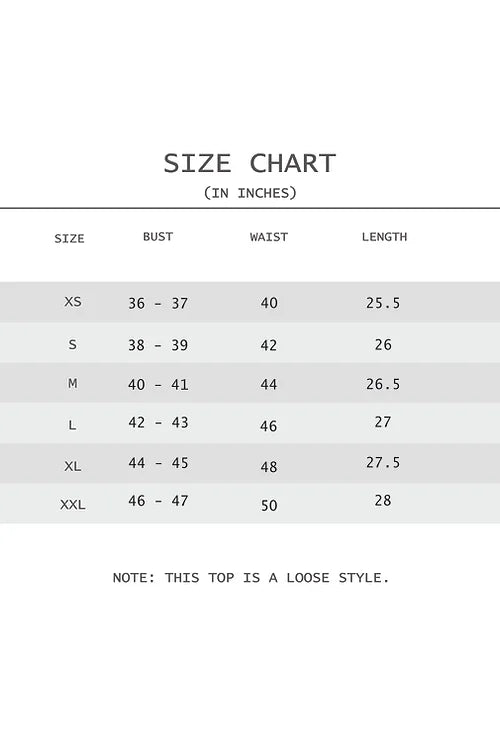Viewport: 500px width, 750px height.
Task: Click the XXL size label
Action: [x=73, y=504]
